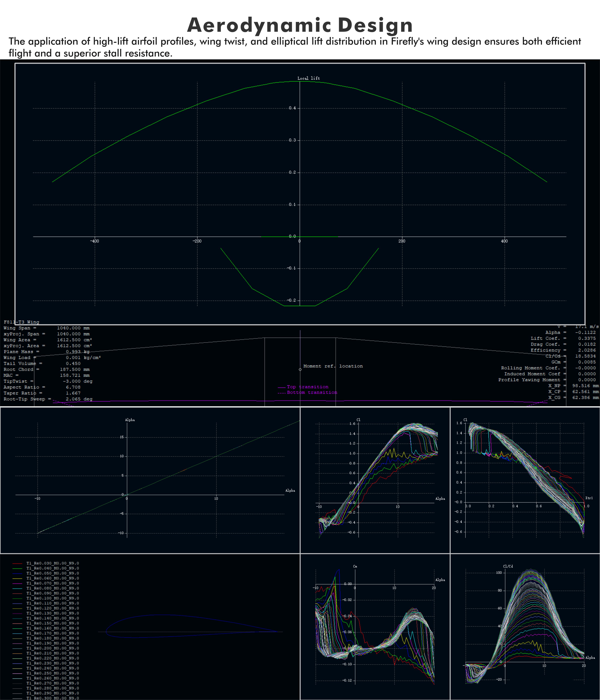Click the Xtr1 axis label
This screenshot has height=700, width=600.
[589, 498]
